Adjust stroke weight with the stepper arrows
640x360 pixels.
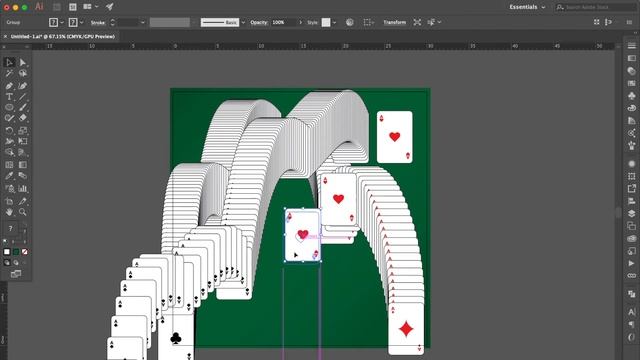coord(113,22)
